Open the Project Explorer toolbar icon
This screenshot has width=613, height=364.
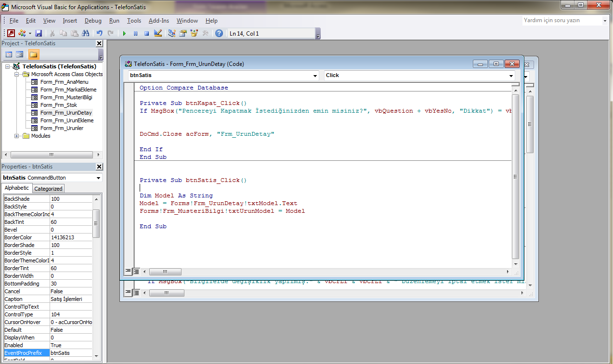172,33
